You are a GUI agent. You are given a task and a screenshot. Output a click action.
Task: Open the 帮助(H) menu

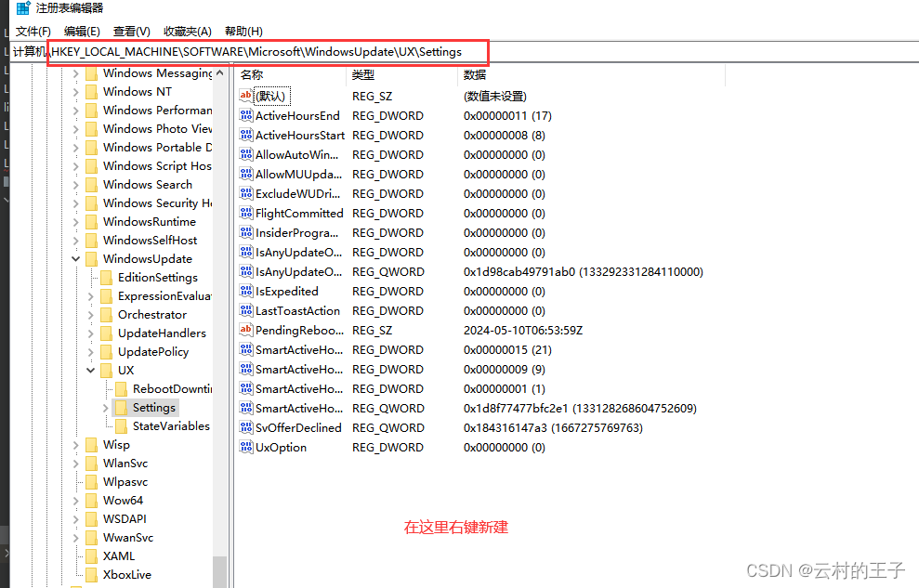(243, 31)
